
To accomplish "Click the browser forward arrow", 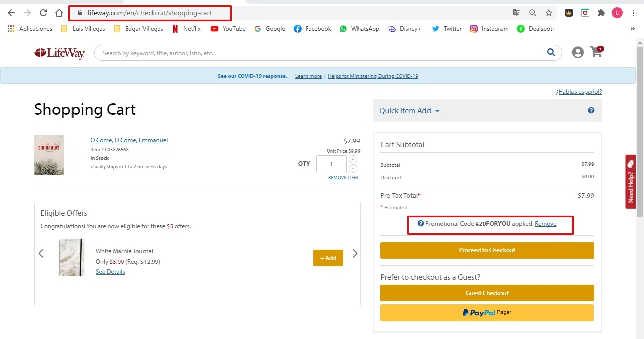I will coord(27,13).
